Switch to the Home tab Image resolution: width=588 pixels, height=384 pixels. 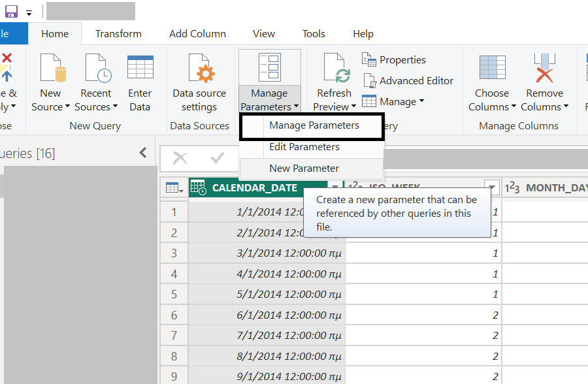pyautogui.click(x=55, y=34)
